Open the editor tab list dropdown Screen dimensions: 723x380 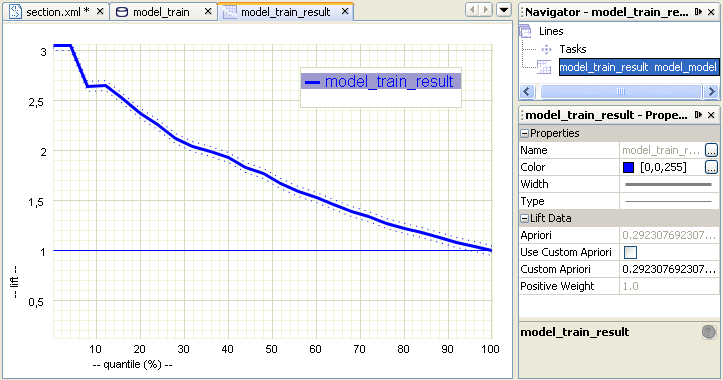504,10
